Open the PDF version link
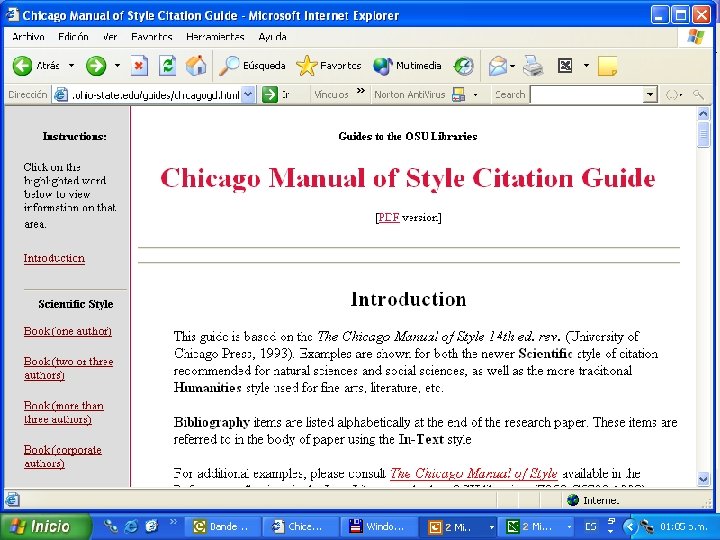720x540 pixels. [x=388, y=217]
